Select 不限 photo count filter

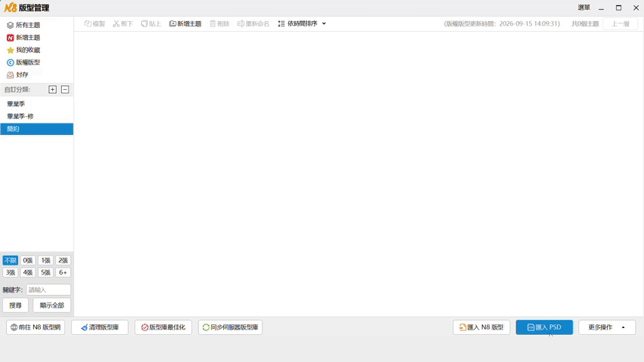point(11,260)
